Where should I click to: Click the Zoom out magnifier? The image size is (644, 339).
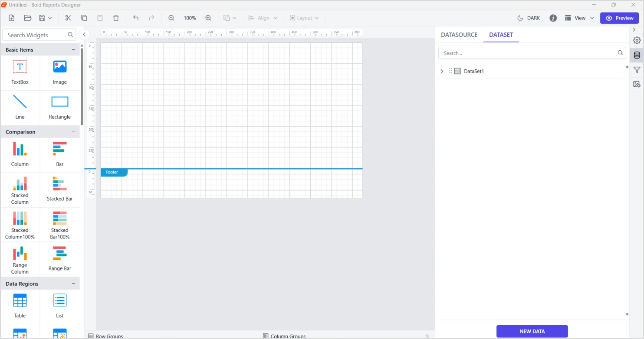(171, 18)
